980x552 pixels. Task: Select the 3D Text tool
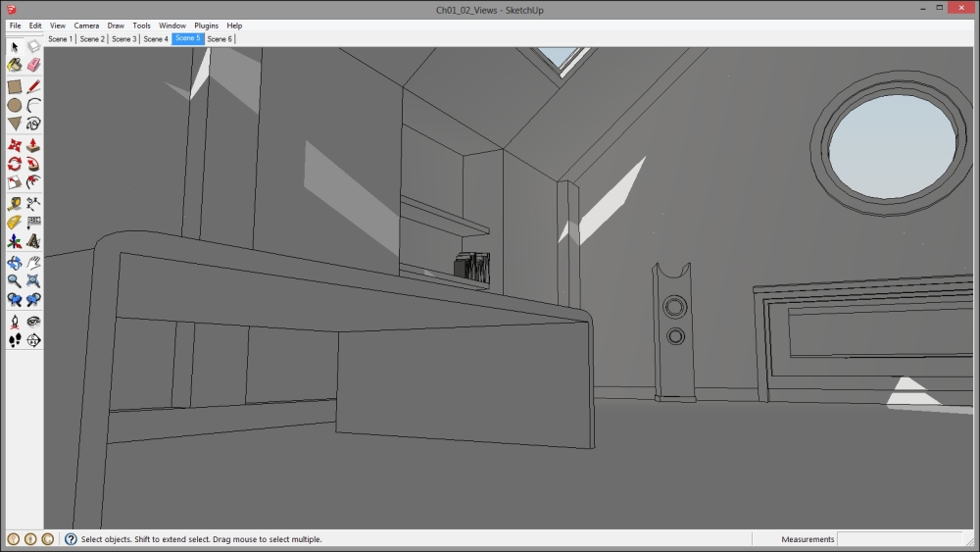[x=33, y=241]
